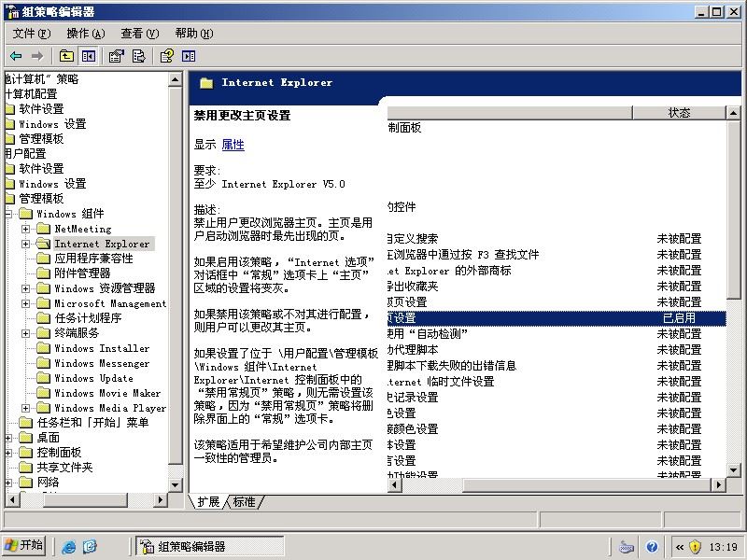
Task: Switch to the 扩展 tab
Action: click(x=208, y=501)
